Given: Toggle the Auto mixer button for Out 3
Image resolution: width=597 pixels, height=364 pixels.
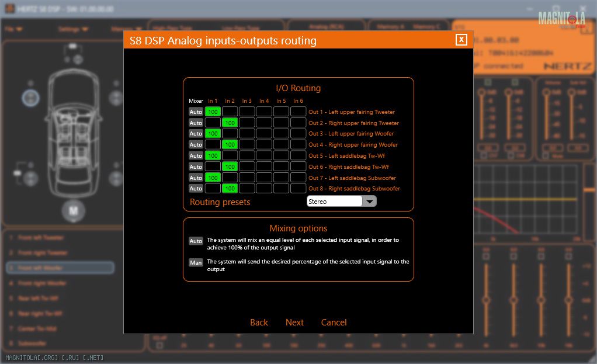Looking at the screenshot, I should pyautogui.click(x=196, y=133).
